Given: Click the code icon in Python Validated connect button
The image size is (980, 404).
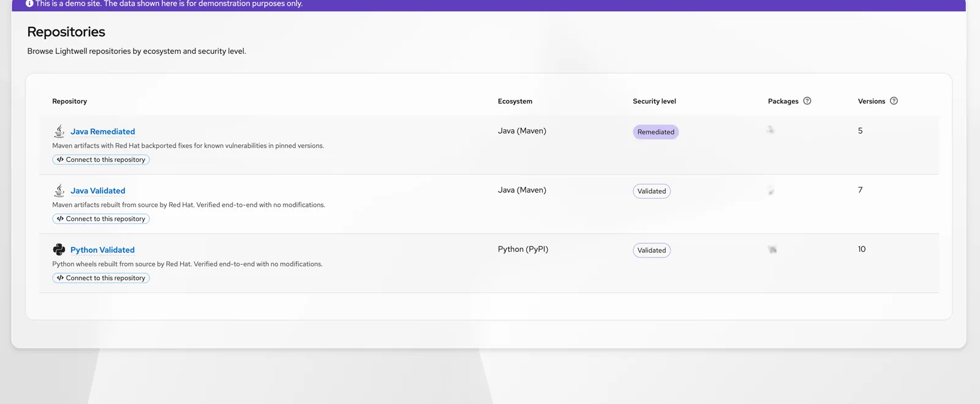Looking at the screenshot, I should click(x=60, y=278).
